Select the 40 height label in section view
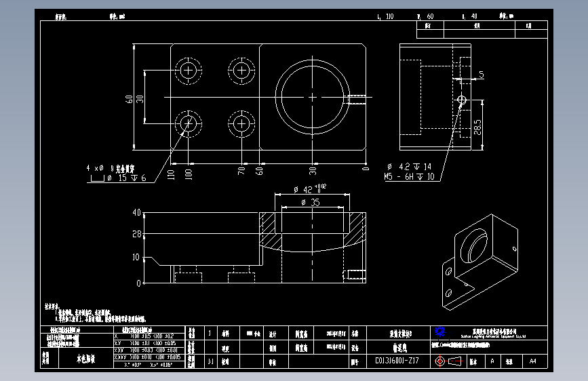The width and height of the screenshot is (588, 381). [136, 213]
